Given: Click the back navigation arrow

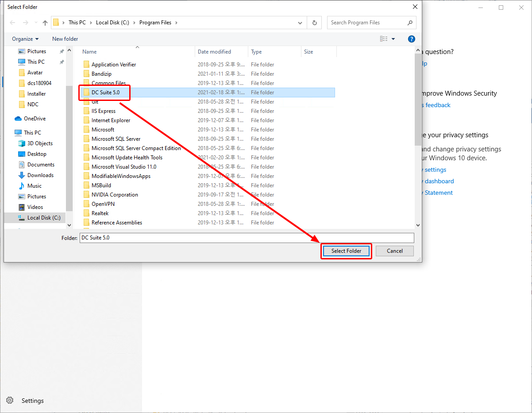Looking at the screenshot, I should [12, 23].
